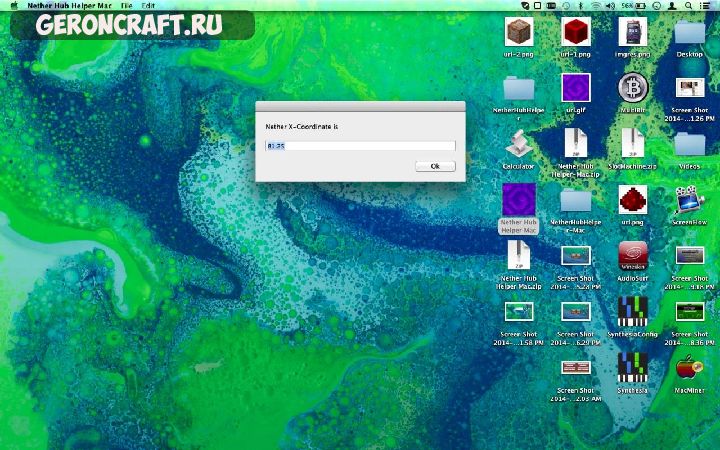
Task: Select the highlighted Nether Hub Helper Mac app
Action: 519,200
